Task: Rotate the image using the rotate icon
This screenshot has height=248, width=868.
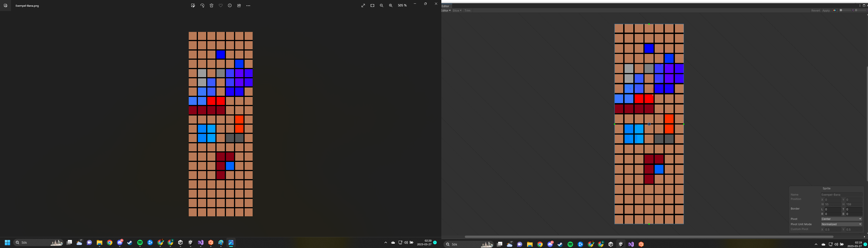Action: (x=202, y=6)
